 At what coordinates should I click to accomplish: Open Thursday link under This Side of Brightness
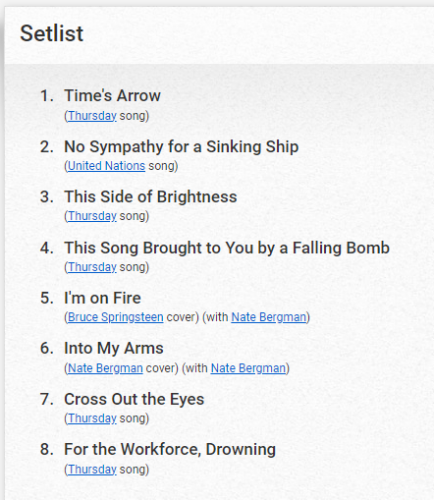coord(92,216)
